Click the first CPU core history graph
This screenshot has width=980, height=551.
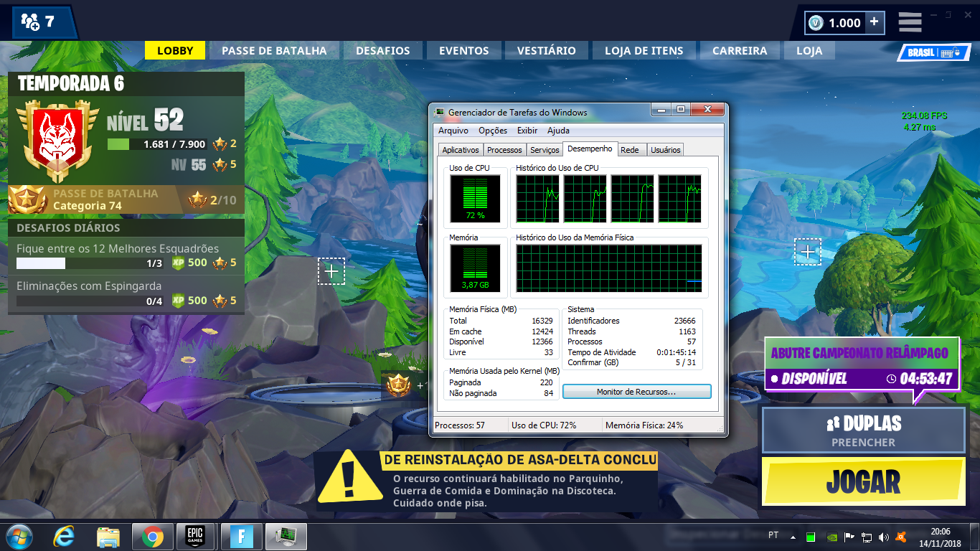point(538,199)
